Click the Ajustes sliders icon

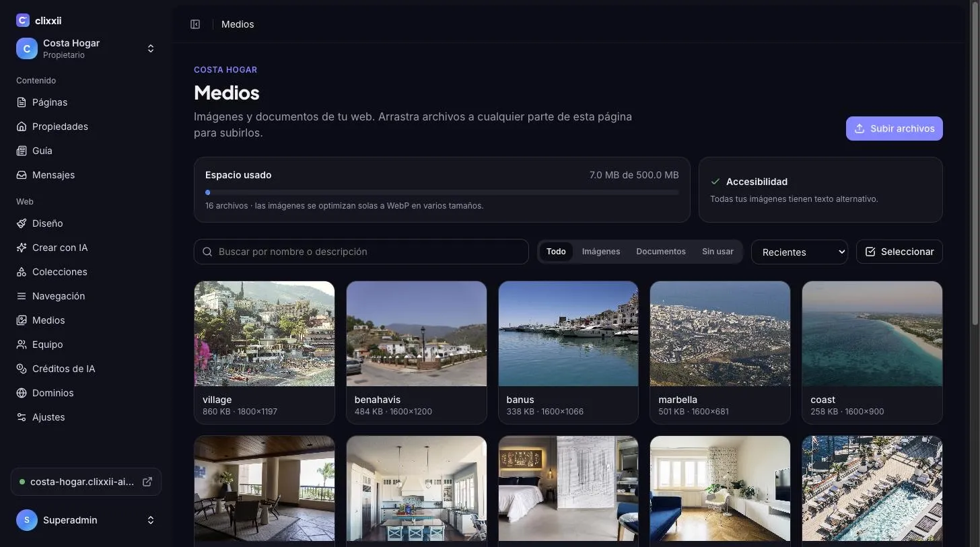[22, 417]
